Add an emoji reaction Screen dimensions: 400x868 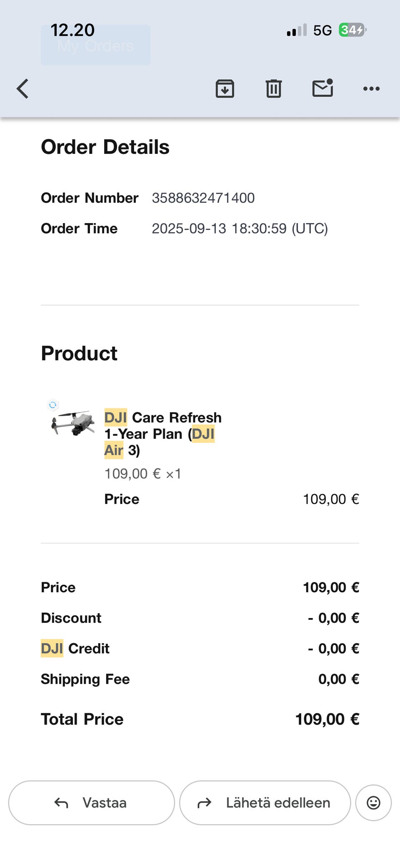(373, 803)
